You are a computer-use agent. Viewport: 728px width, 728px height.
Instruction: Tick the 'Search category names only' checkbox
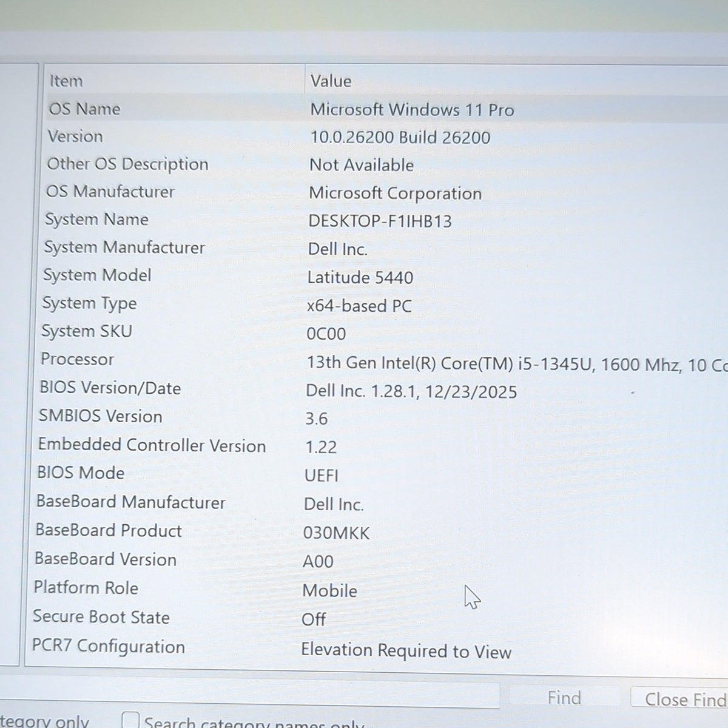[130, 720]
